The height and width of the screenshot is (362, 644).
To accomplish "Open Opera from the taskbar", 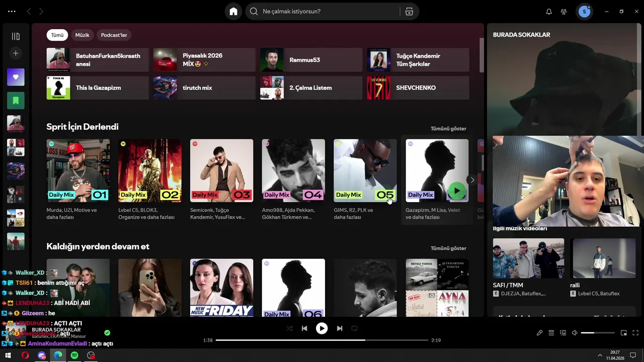I will coord(25,355).
